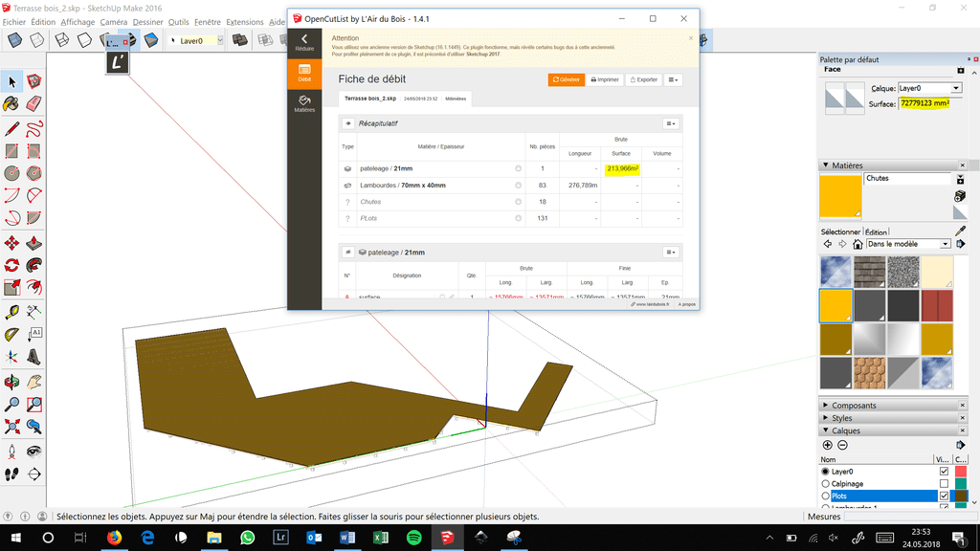Open the www.lairdubois.fr link
Screen dimensions: 980x551
click(x=650, y=304)
